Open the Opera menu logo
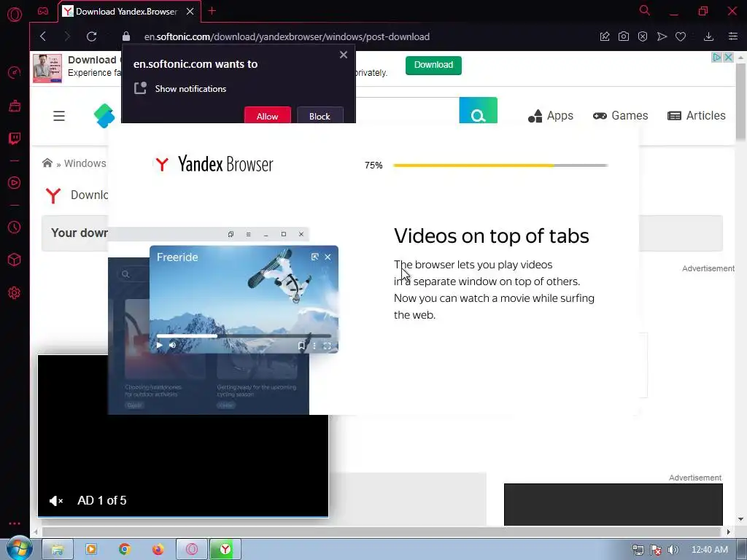This screenshot has height=560, width=747. [15, 15]
